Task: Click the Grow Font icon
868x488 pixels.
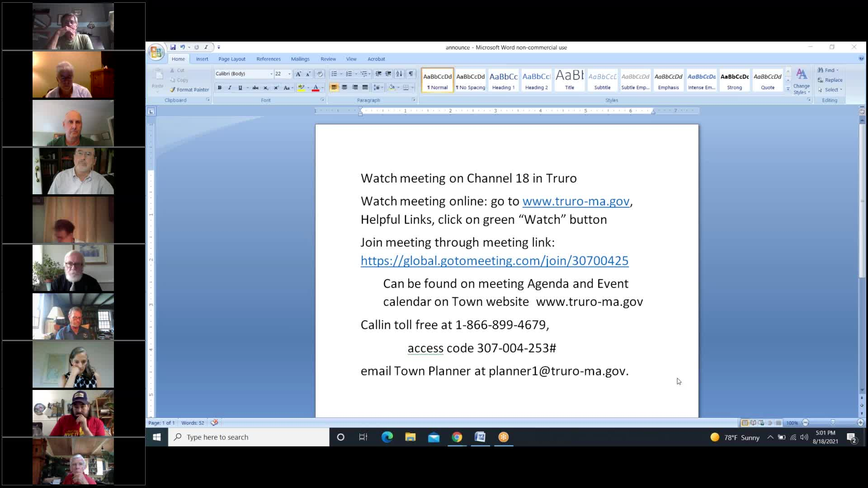Action: point(299,74)
